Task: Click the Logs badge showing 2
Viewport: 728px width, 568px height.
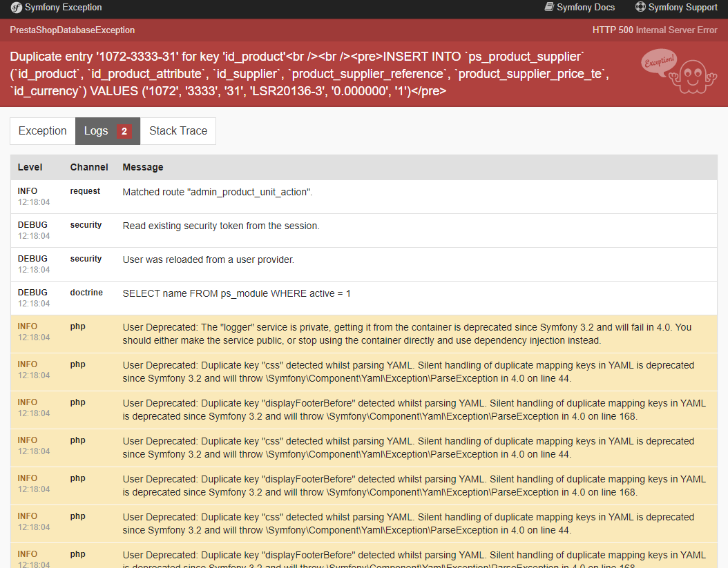Action: click(124, 131)
